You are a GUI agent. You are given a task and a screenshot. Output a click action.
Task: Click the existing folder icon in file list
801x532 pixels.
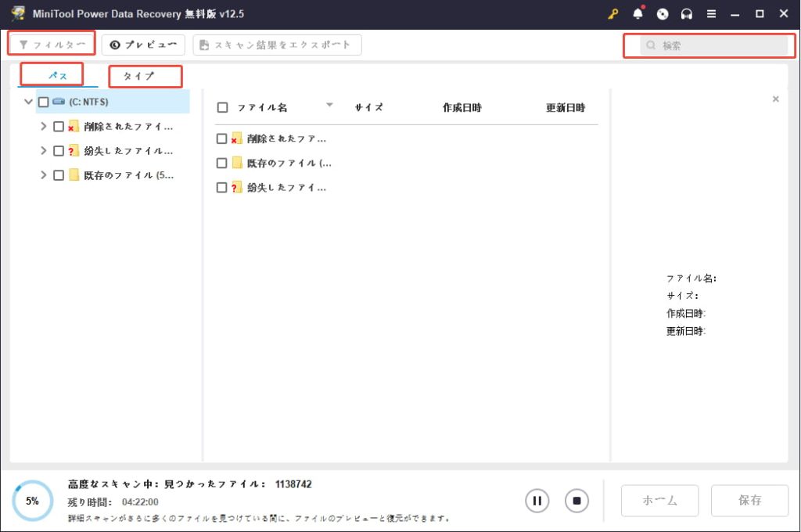coord(237,163)
